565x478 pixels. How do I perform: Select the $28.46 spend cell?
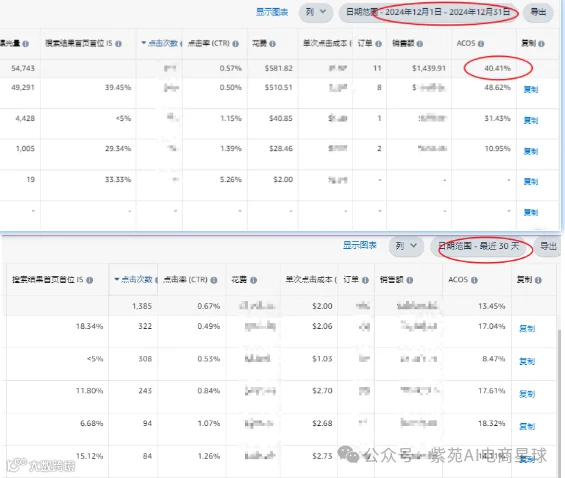(x=281, y=148)
